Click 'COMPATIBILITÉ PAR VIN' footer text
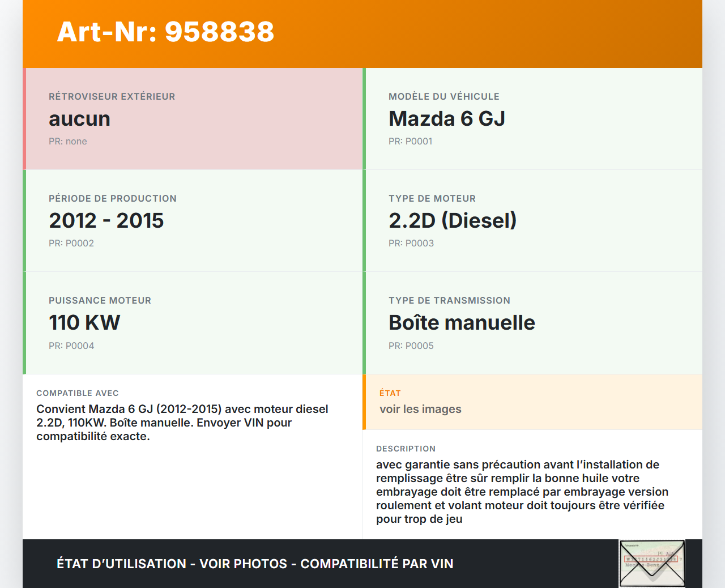 point(378,564)
